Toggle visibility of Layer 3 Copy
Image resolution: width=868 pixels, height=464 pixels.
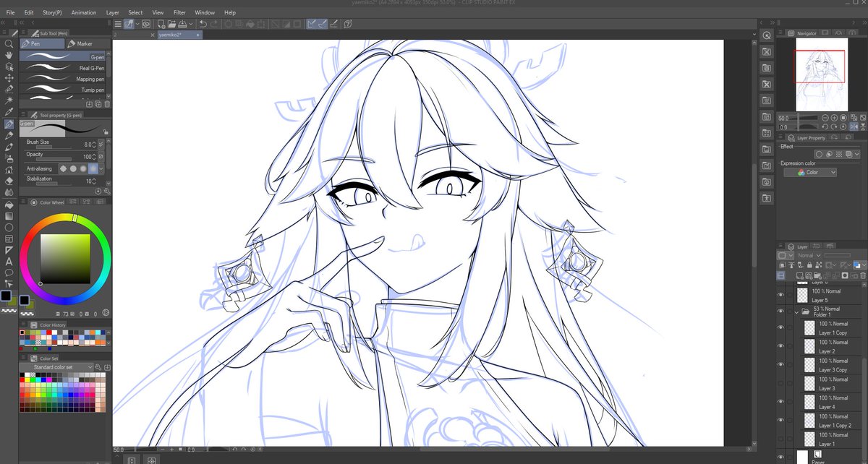[x=780, y=365]
